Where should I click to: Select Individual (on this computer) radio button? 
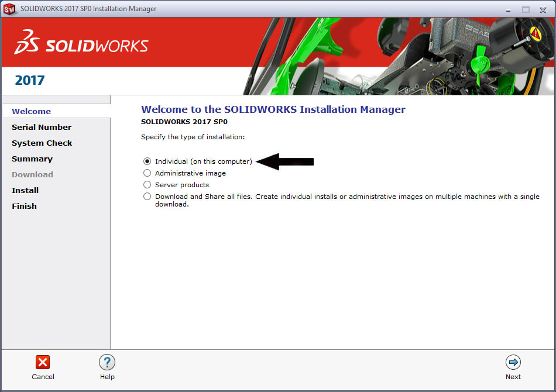click(x=147, y=161)
